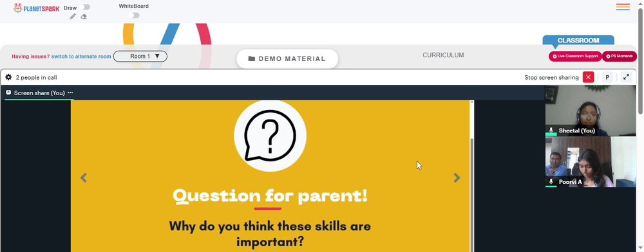Image resolution: width=644 pixels, height=252 pixels.
Task: Click the PS Moments button
Action: (x=620, y=56)
